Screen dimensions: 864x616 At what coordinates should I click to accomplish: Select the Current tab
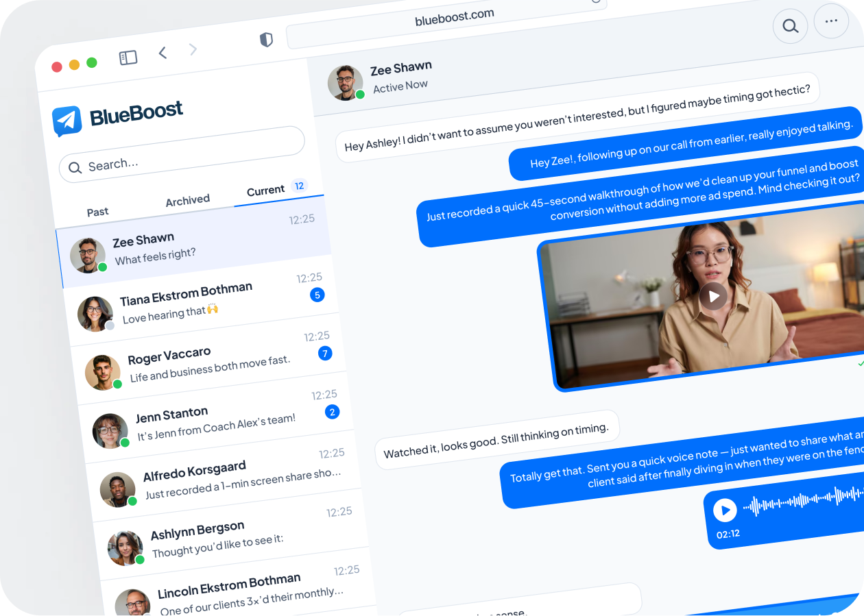(266, 190)
